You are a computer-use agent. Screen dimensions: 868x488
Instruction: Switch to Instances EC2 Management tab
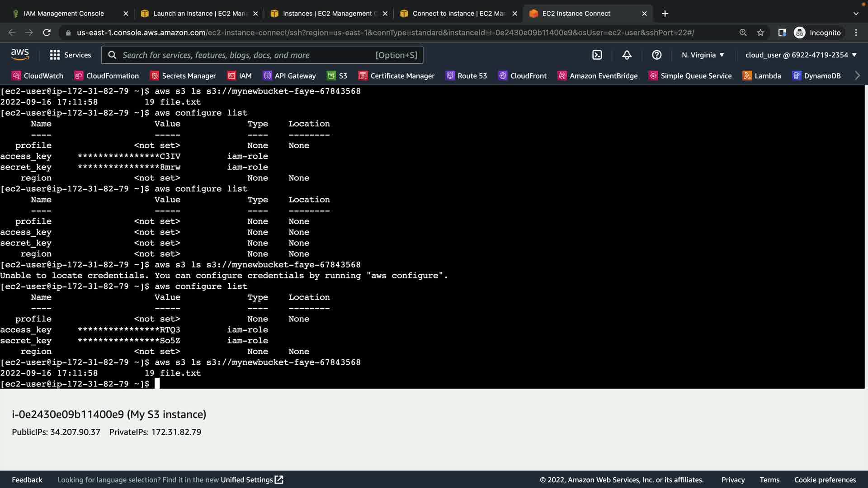click(327, 14)
